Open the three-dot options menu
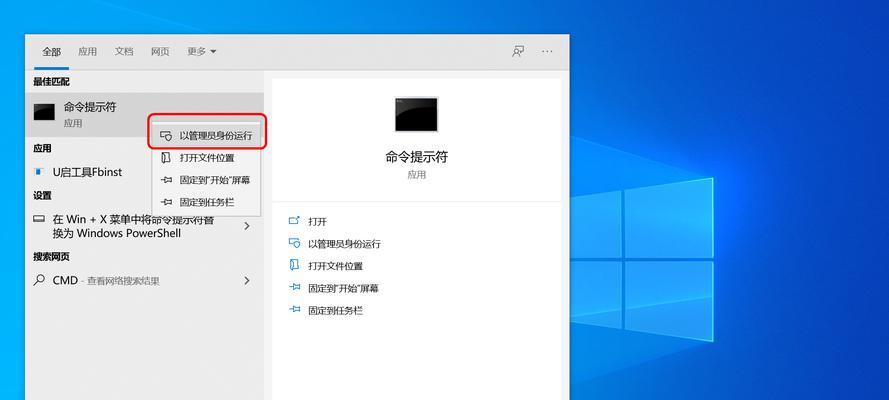The height and width of the screenshot is (400, 889). (547, 52)
